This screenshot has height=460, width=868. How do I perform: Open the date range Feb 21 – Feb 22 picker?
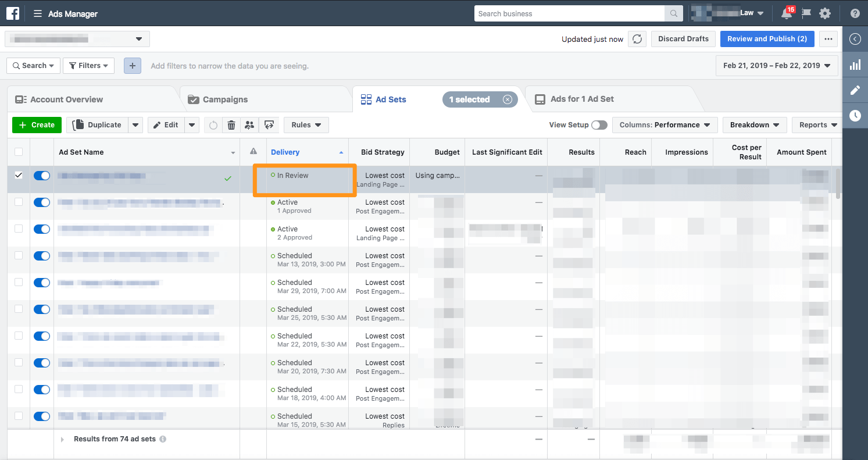click(777, 66)
